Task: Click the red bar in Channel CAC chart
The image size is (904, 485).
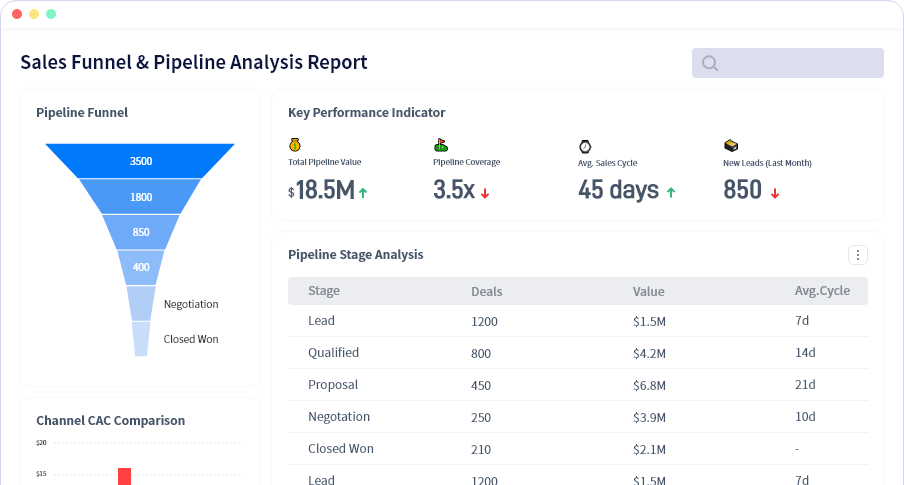Action: (125, 476)
